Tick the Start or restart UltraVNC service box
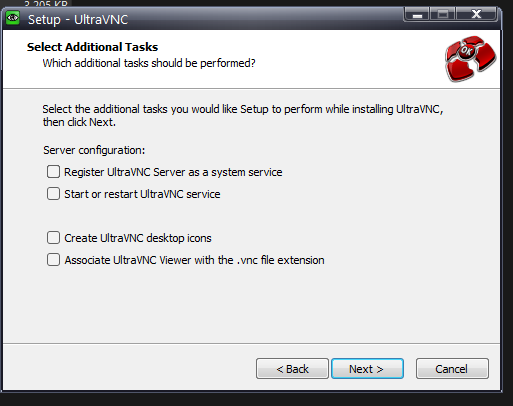Viewport: 513px width, 406px height. pyautogui.click(x=53, y=194)
